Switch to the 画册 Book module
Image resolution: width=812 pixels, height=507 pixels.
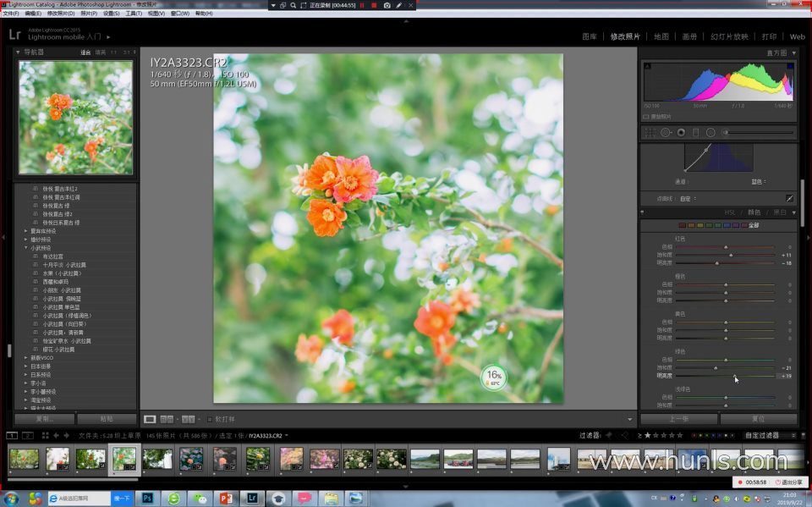point(689,36)
